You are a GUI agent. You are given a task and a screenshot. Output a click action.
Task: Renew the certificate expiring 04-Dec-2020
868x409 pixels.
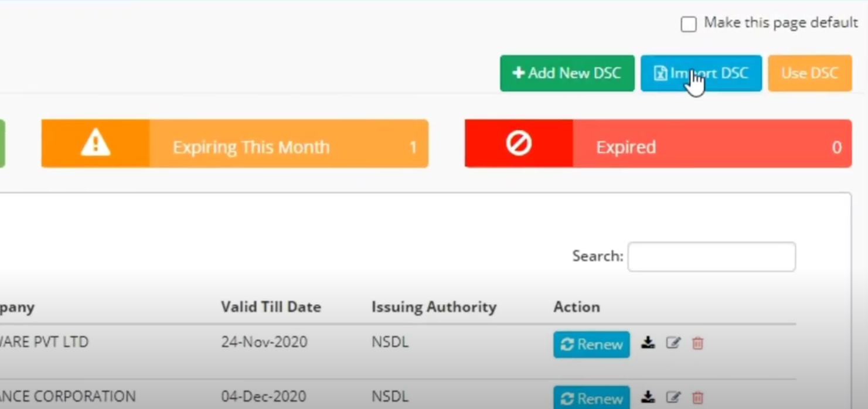[x=591, y=398]
